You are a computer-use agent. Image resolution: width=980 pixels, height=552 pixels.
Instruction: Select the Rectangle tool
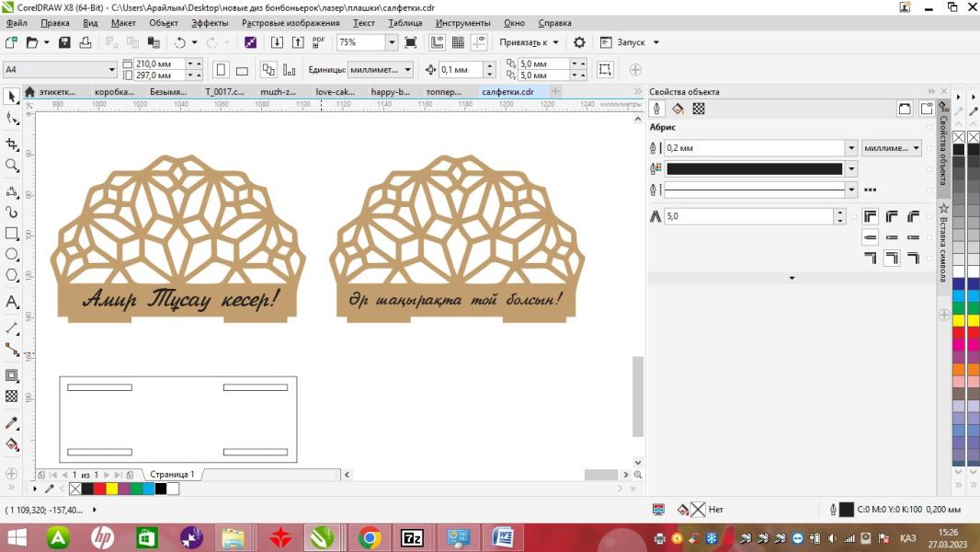(x=11, y=233)
